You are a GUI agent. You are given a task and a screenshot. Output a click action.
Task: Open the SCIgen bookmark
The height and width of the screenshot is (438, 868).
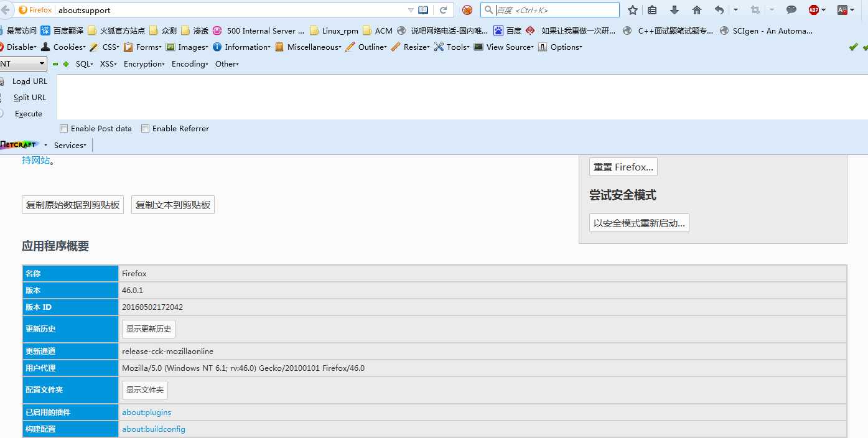pos(767,30)
